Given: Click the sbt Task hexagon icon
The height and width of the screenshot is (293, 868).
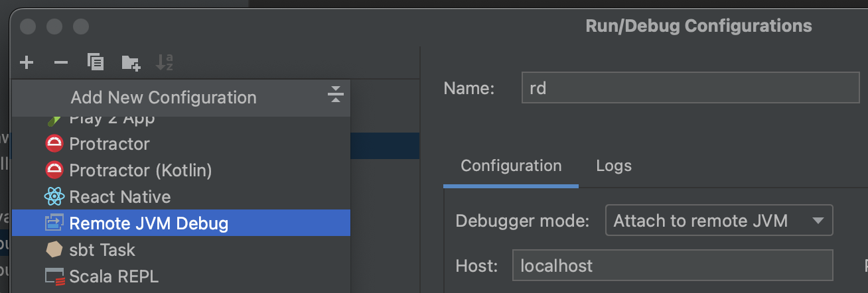Looking at the screenshot, I should point(54,250).
